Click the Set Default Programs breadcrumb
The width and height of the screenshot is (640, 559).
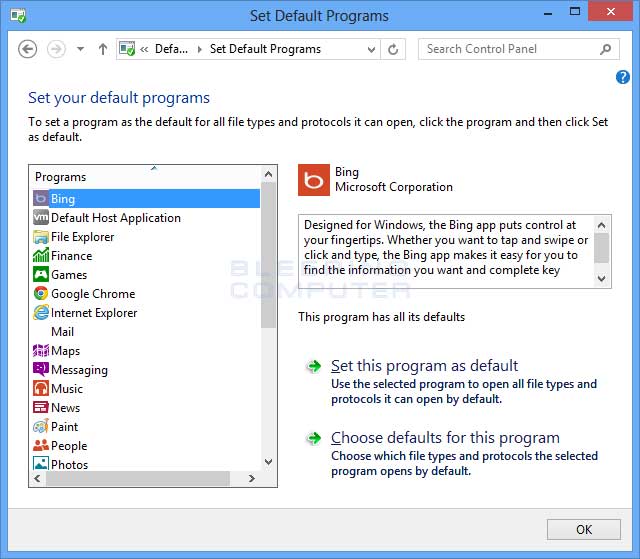coord(265,49)
